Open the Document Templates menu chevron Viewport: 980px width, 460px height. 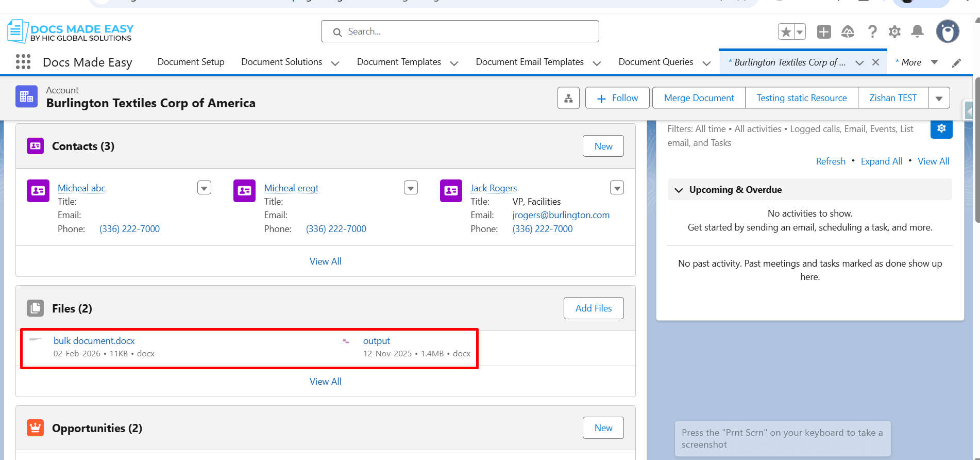point(454,63)
